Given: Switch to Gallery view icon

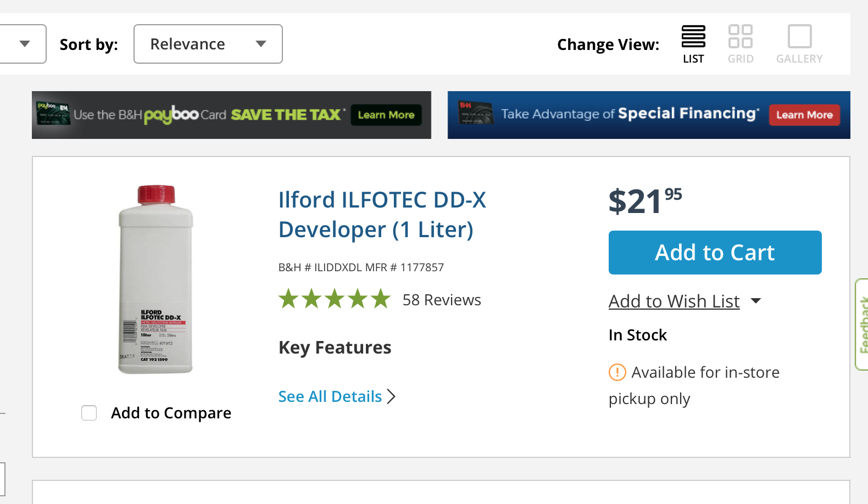Looking at the screenshot, I should coord(799,37).
